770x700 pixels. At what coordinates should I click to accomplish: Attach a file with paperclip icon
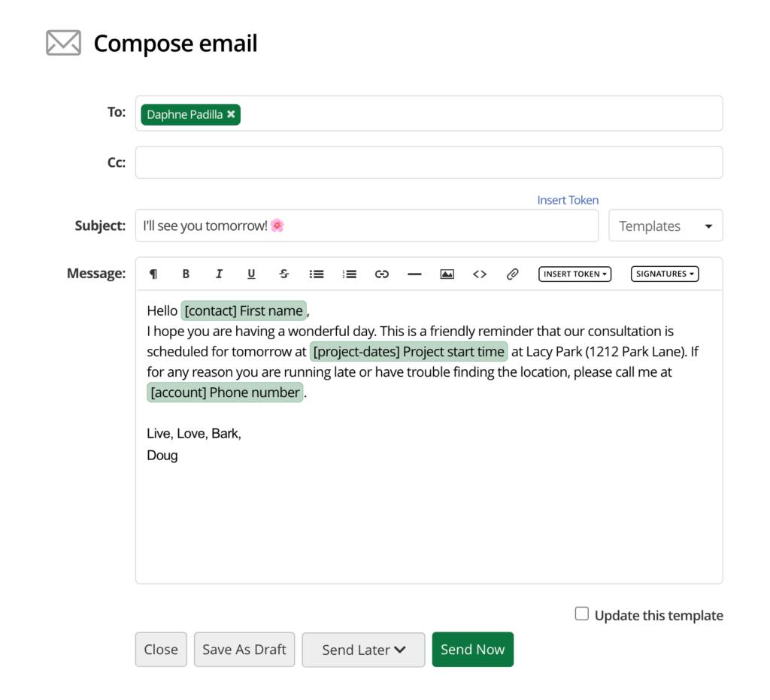[512, 274]
